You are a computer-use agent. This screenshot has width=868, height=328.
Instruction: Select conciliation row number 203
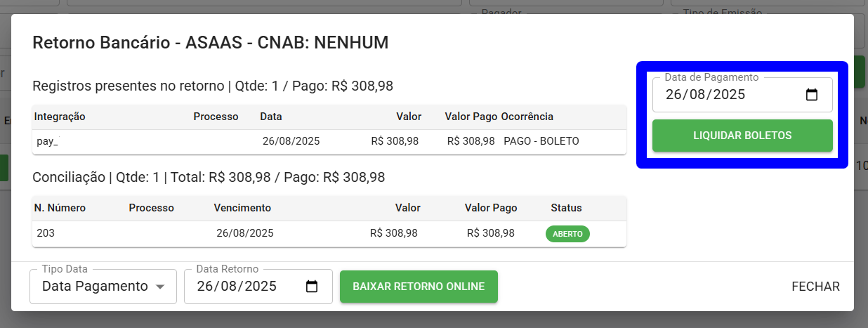pos(329,233)
